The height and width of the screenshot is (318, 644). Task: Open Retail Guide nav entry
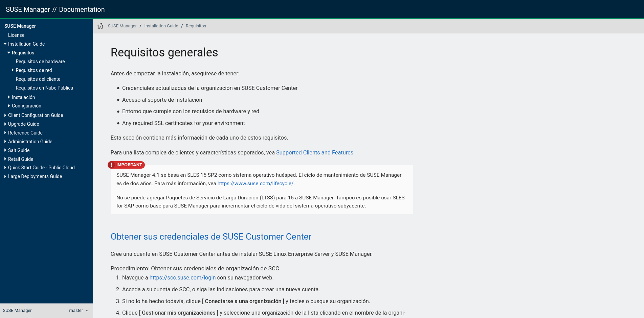[x=21, y=159]
